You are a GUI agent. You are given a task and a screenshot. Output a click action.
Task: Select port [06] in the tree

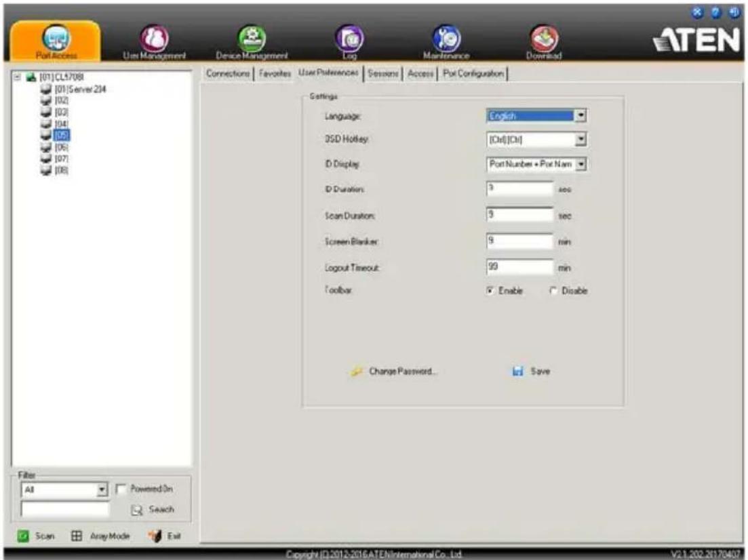pyautogui.click(x=62, y=147)
